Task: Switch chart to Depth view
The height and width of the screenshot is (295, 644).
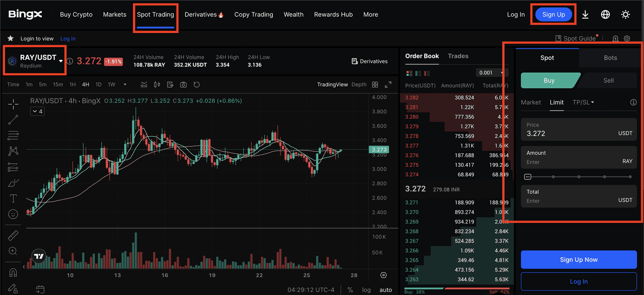Action: click(359, 84)
